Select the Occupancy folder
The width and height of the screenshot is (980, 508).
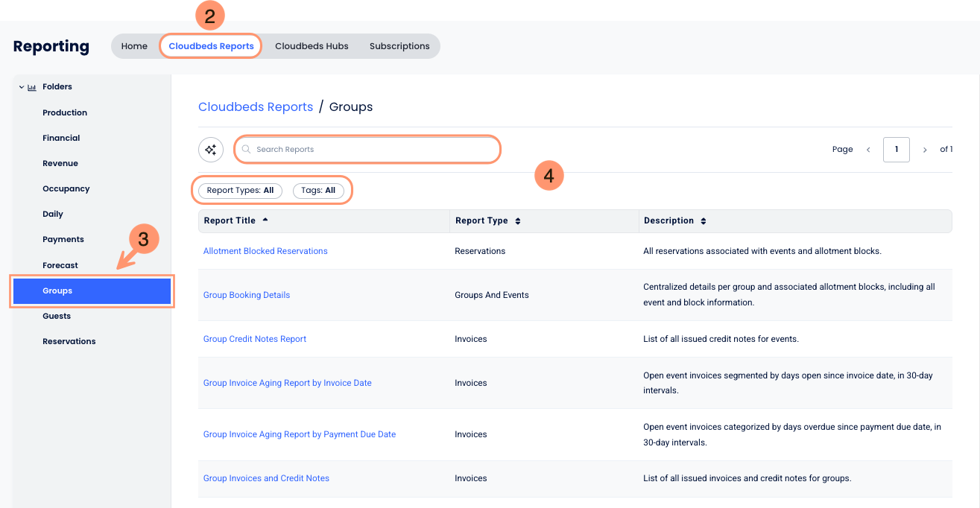[x=66, y=188]
